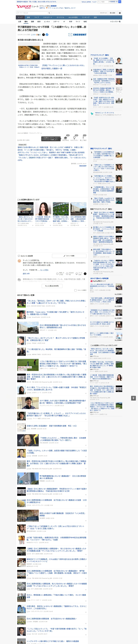React with 学びがある graduation cap icon
The height and width of the screenshot is (644, 138).
tap(65, 138)
